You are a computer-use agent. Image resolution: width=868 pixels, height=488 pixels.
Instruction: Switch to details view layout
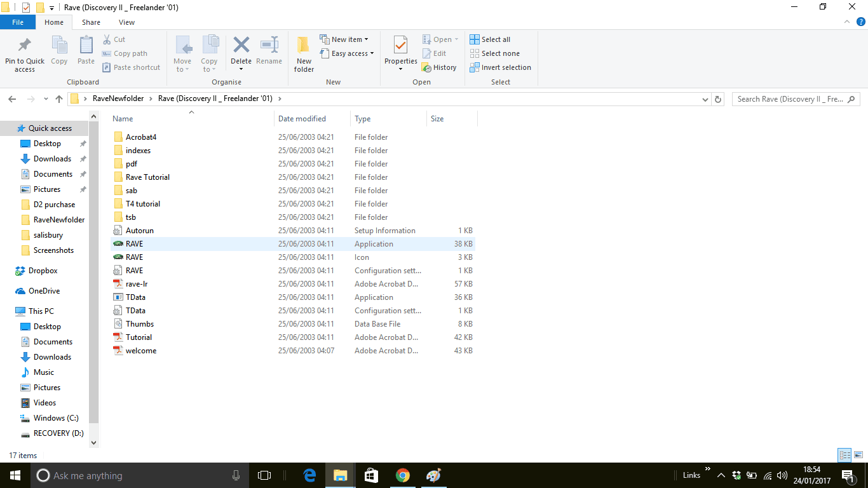coord(844,455)
